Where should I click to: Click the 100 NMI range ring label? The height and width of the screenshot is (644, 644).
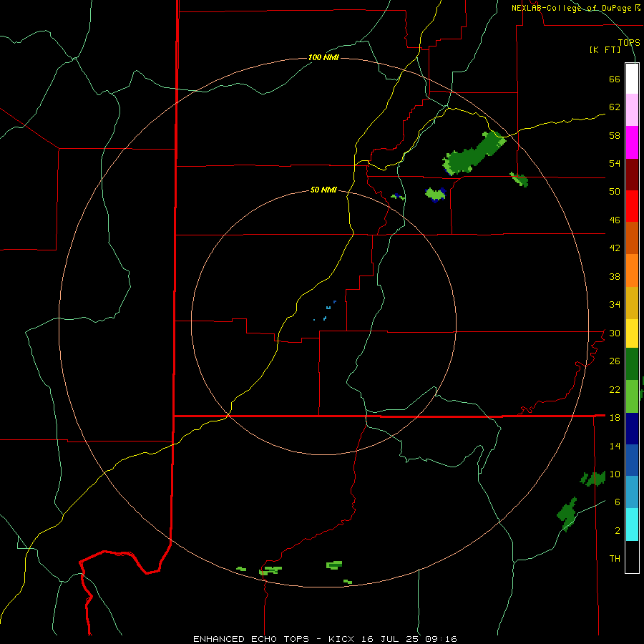(x=323, y=57)
